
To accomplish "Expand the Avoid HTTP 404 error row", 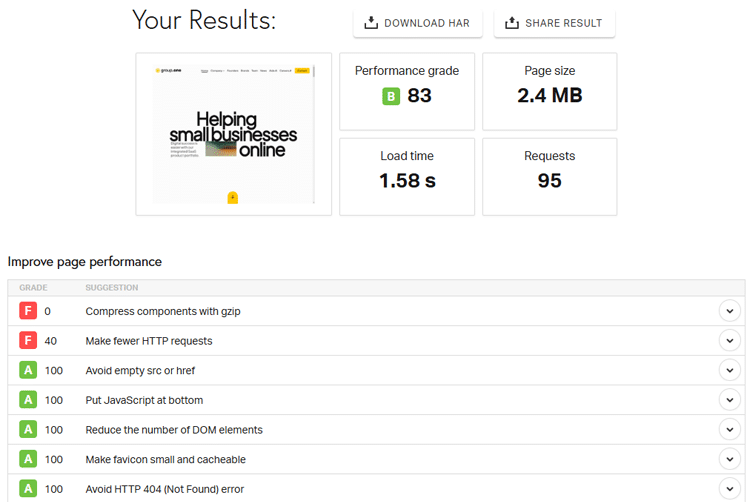I will [x=730, y=489].
